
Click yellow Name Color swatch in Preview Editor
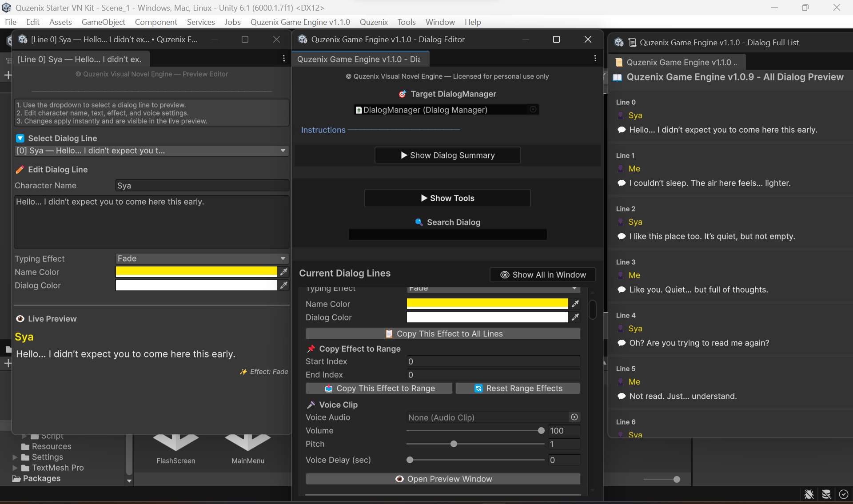pos(196,271)
